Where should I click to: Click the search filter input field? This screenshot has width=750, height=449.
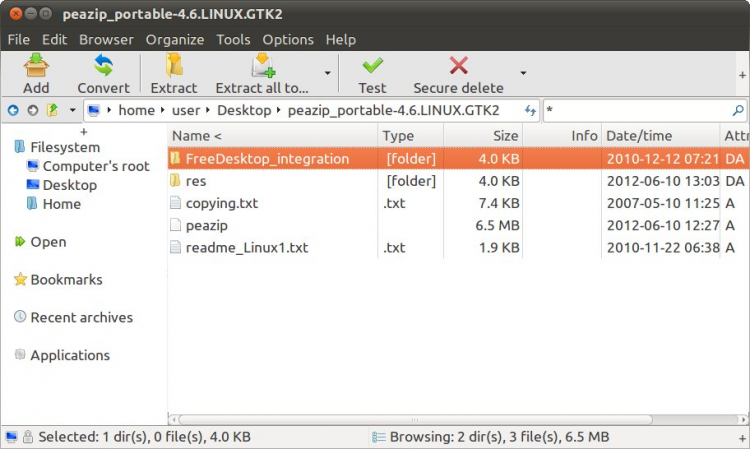pyautogui.click(x=639, y=110)
